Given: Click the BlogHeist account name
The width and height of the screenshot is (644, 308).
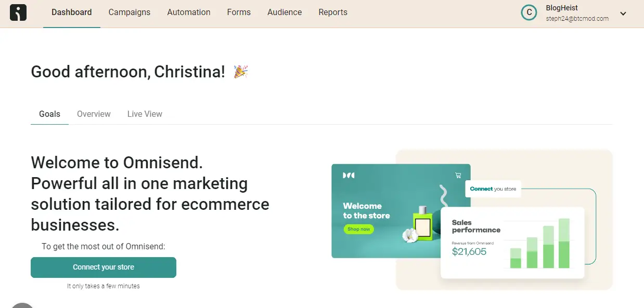Looking at the screenshot, I should (562, 8).
